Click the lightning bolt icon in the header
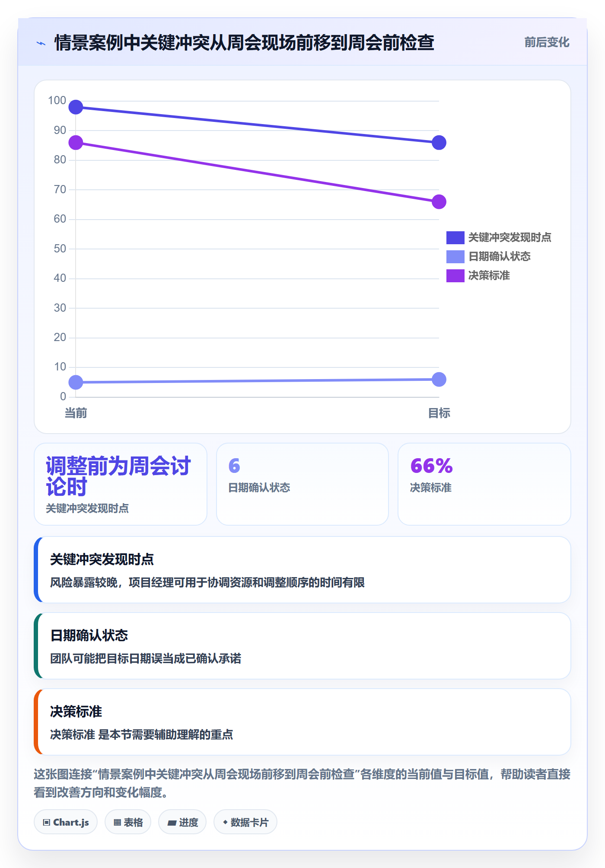 (41, 43)
